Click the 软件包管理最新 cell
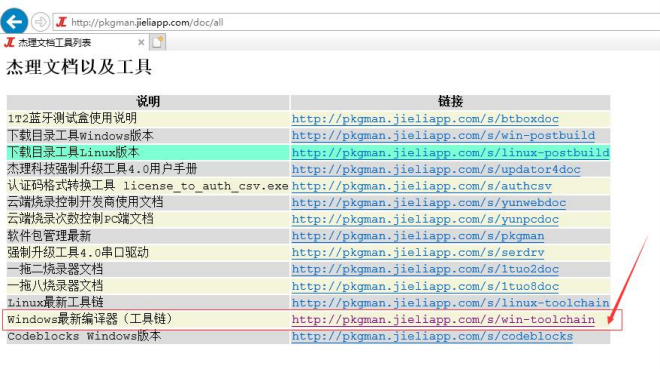Viewport: 660px width, 369px height. click(148, 236)
